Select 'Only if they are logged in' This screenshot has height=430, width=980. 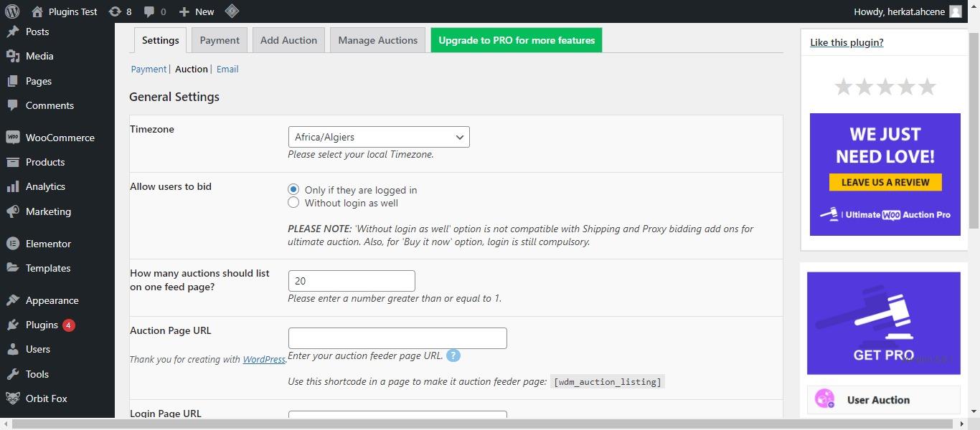coord(293,190)
